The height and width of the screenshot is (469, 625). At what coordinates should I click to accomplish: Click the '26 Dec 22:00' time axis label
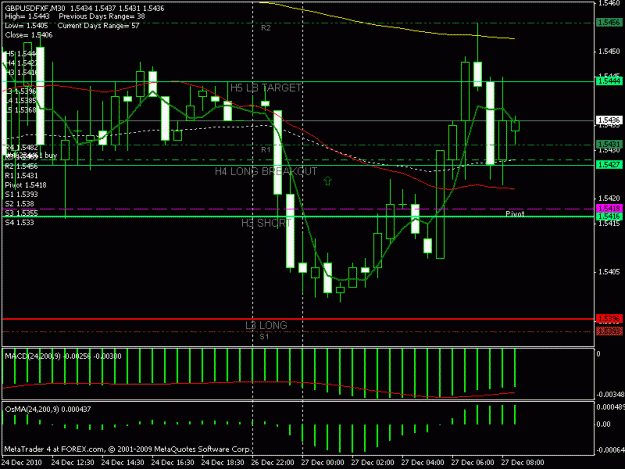tap(273, 463)
